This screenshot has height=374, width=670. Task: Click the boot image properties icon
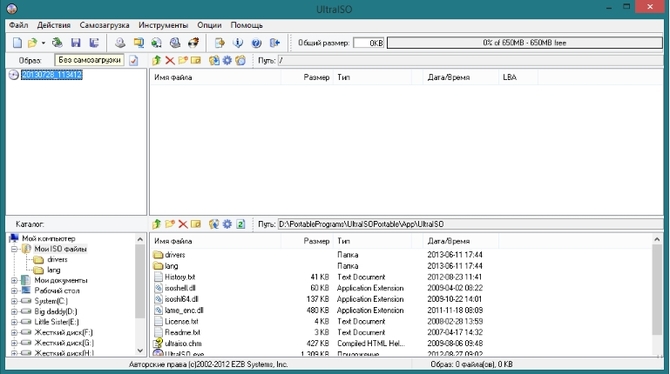pos(134,60)
